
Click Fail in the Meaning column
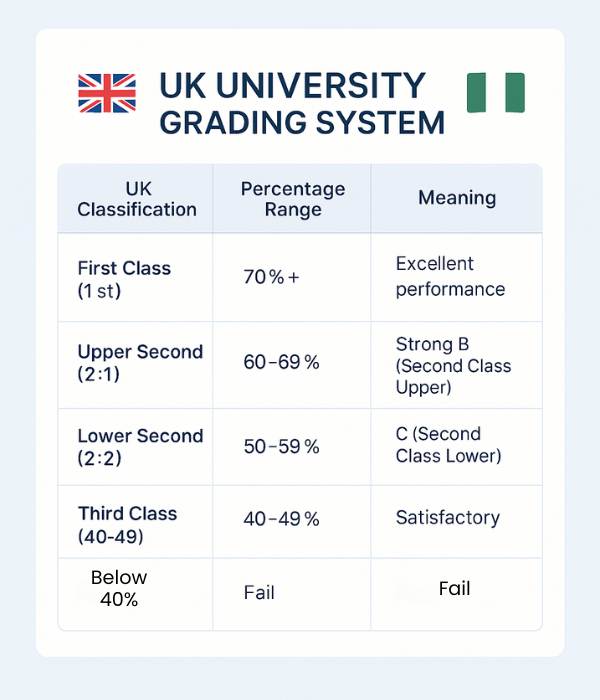[454, 589]
